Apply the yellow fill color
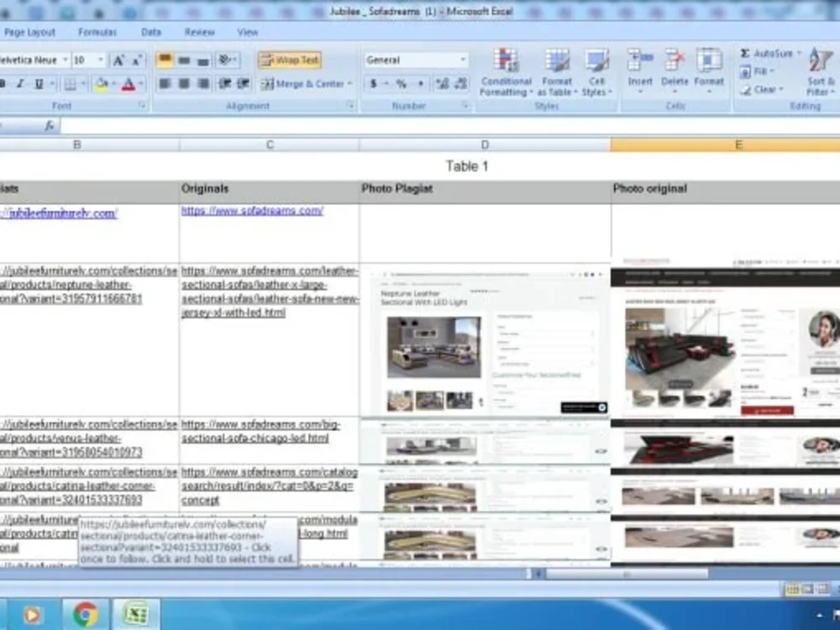840x630 pixels. click(101, 84)
